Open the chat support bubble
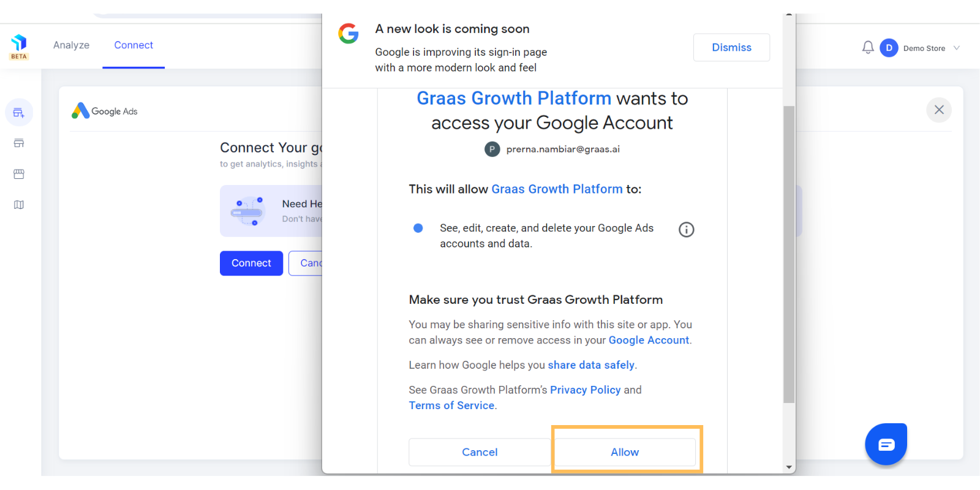The width and height of the screenshot is (980, 490). tap(886, 444)
